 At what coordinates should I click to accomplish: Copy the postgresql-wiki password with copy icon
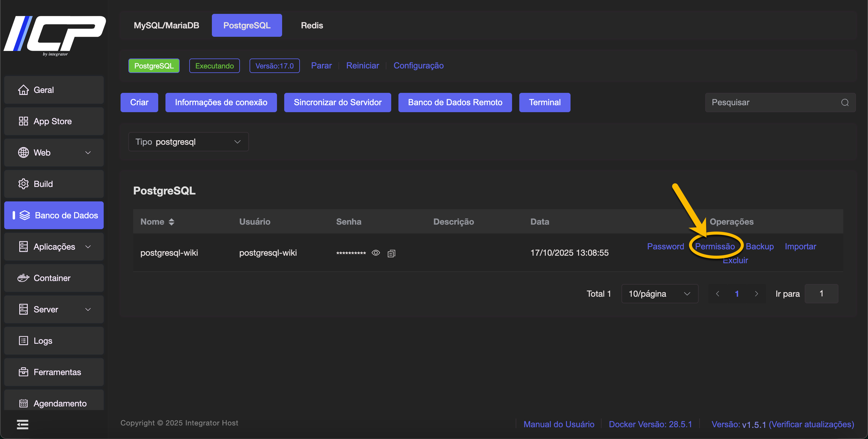391,253
